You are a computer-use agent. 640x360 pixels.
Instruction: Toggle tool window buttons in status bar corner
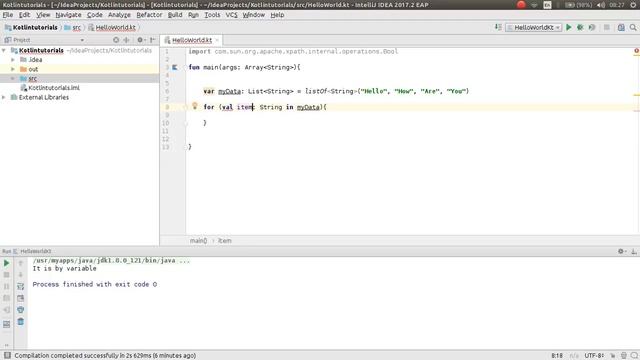(x=7, y=356)
